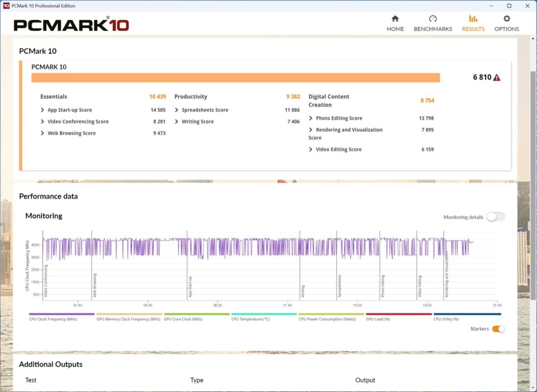Click the Rendering and Visualization timeline marker
The height and width of the screenshot is (392, 537).
tap(447, 275)
